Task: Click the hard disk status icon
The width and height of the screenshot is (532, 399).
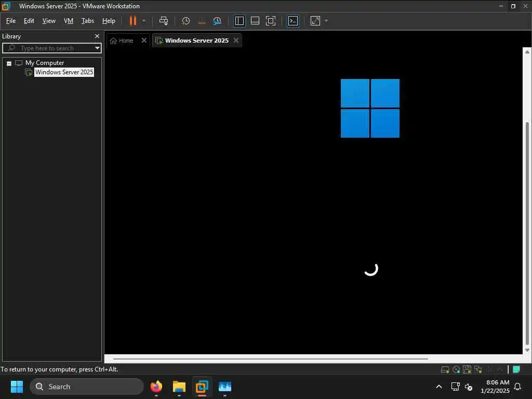Action: pos(445,369)
